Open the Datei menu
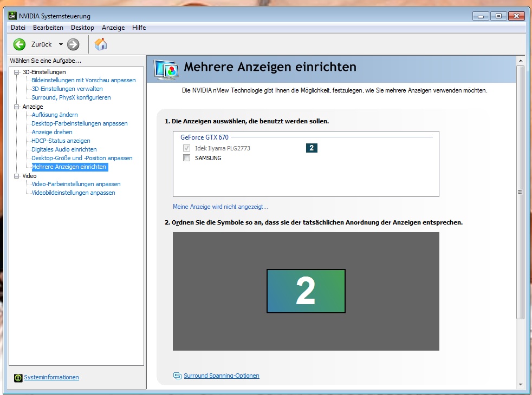This screenshot has width=532, height=395. coord(18,28)
